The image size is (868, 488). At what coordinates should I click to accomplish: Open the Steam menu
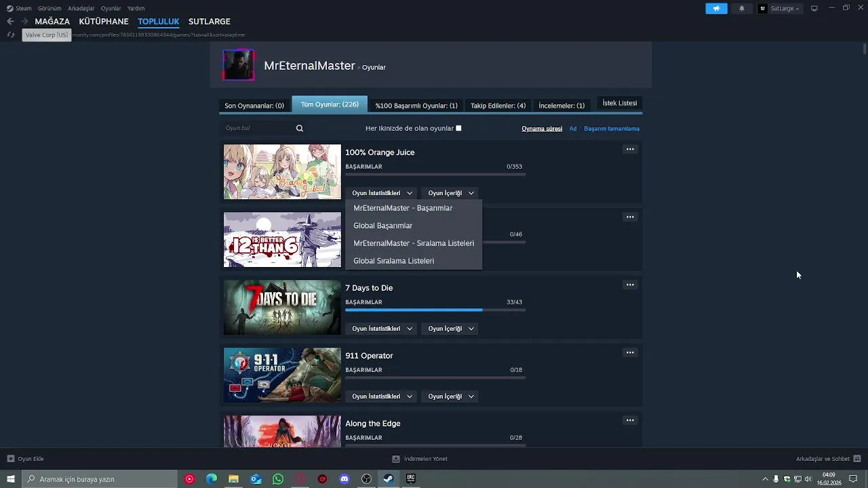[19, 8]
